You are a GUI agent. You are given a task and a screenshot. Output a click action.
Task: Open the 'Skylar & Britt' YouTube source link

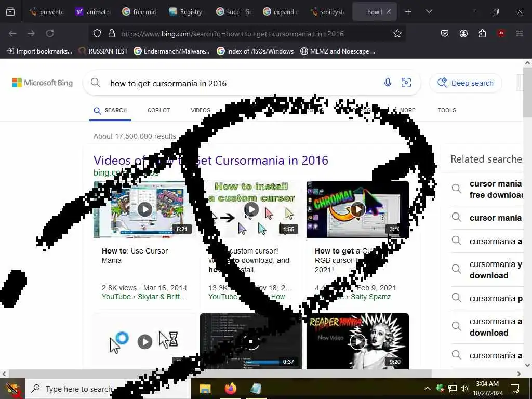click(162, 297)
